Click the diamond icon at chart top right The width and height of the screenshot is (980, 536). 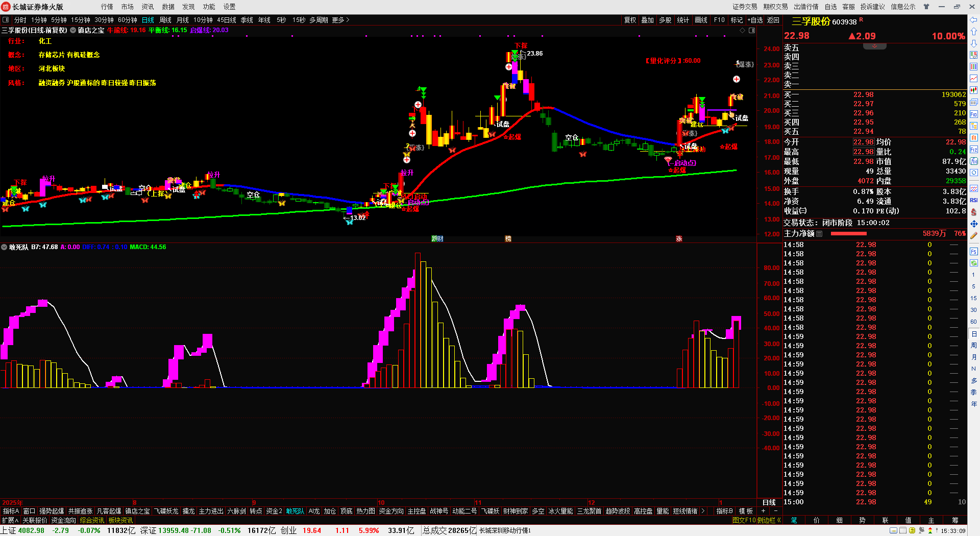coord(743,30)
